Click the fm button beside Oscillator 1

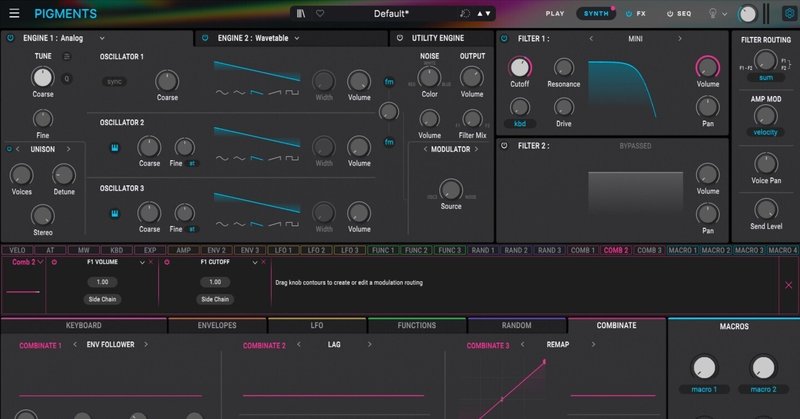(x=389, y=82)
